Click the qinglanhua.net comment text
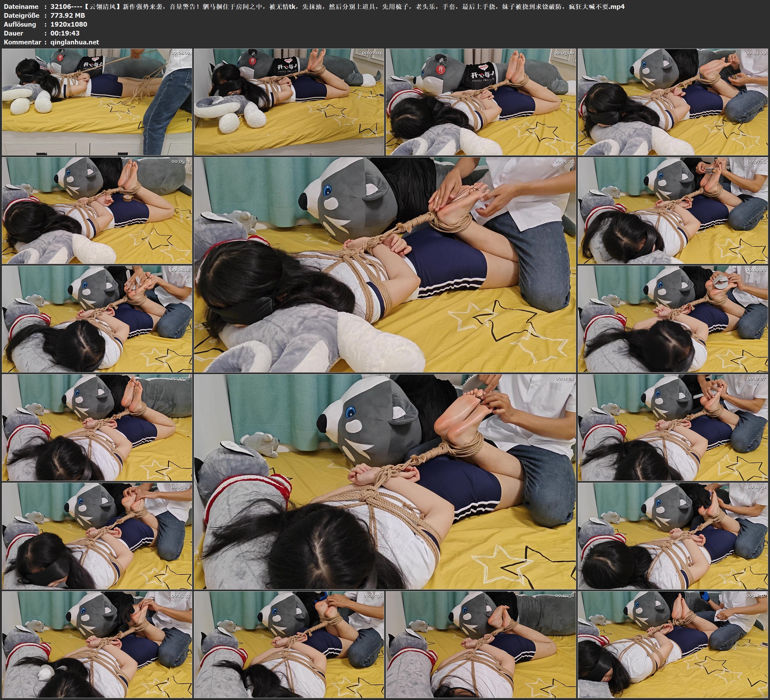 pyautogui.click(x=75, y=42)
